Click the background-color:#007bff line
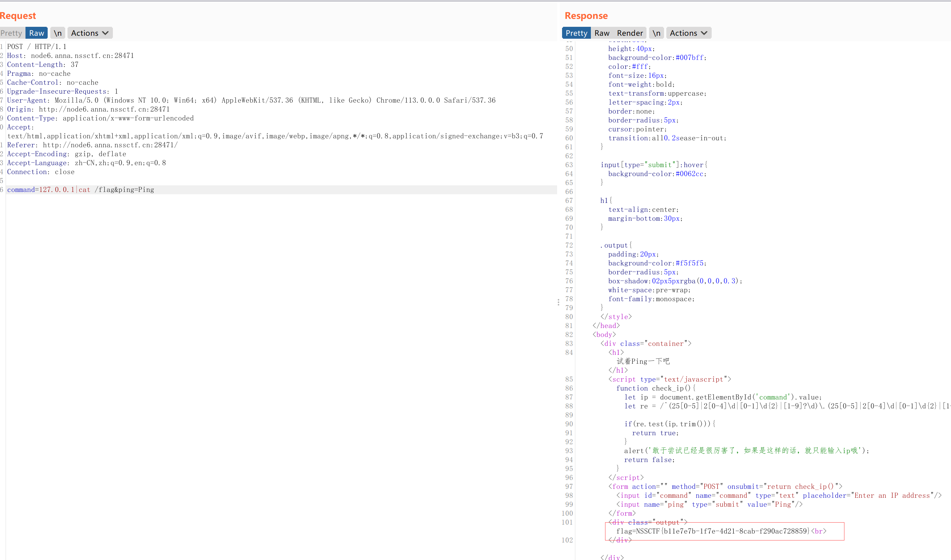This screenshot has width=951, height=560. coord(657,58)
